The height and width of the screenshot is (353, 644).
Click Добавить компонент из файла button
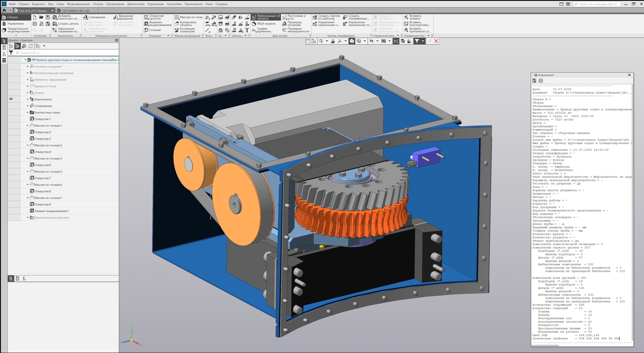pyautogui.click(x=66, y=17)
